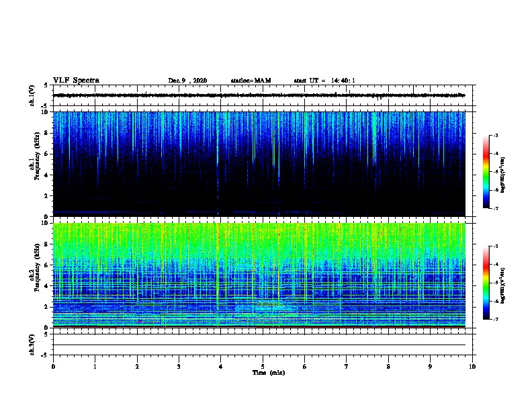Click time axis tick label 4
Viewport: 532px width, 411px height.
pyautogui.click(x=221, y=367)
